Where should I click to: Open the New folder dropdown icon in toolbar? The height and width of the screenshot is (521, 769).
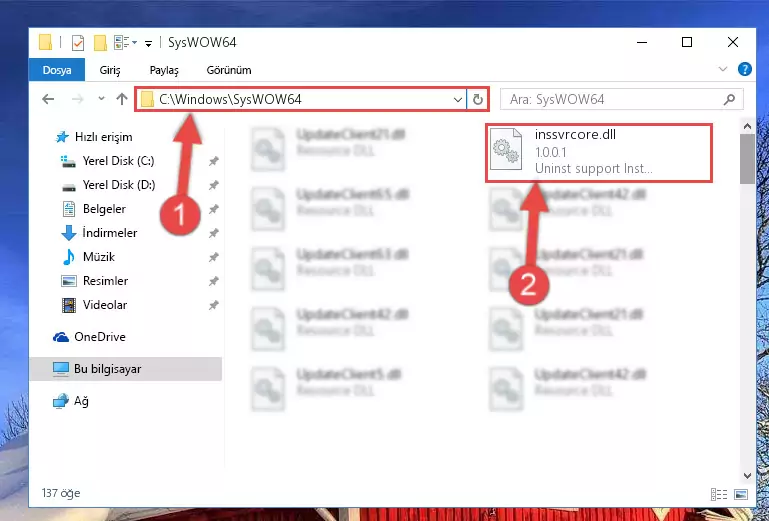(125, 43)
